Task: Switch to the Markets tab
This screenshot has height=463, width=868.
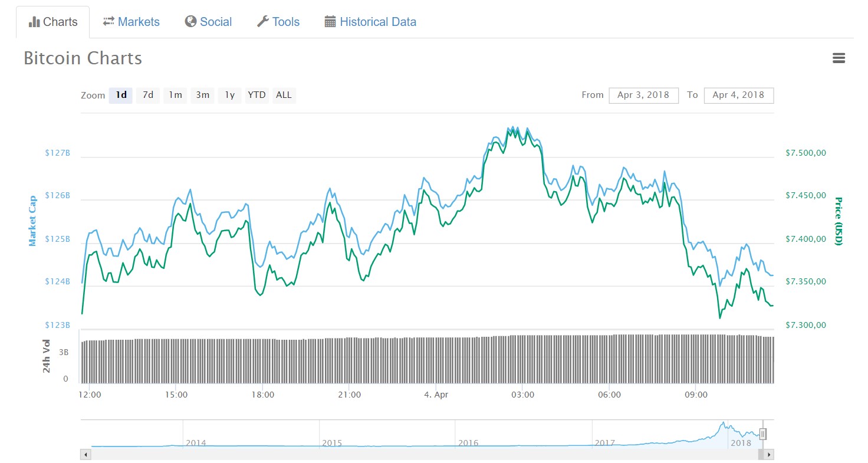Action: [x=131, y=22]
